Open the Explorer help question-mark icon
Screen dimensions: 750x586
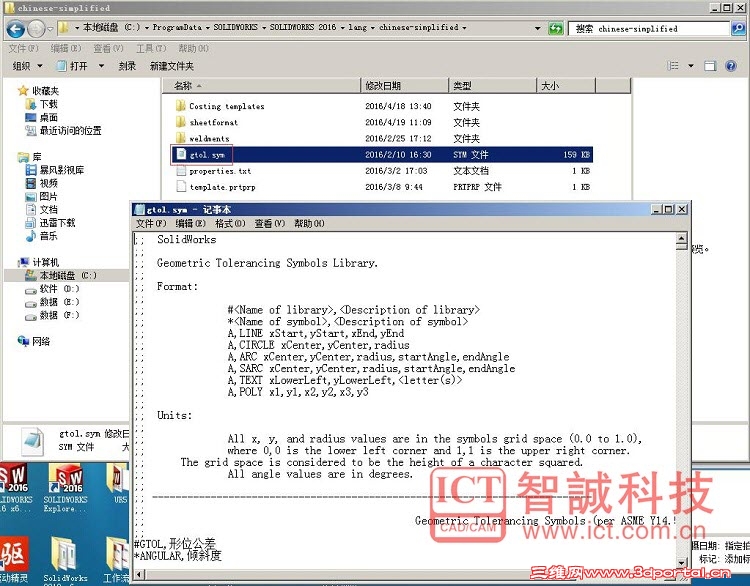731,66
